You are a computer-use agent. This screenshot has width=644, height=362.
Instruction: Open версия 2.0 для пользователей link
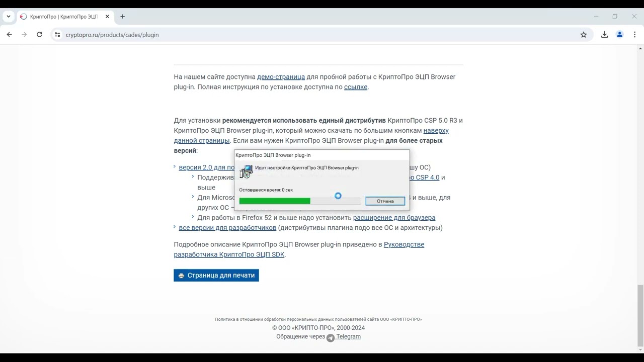[x=206, y=167]
